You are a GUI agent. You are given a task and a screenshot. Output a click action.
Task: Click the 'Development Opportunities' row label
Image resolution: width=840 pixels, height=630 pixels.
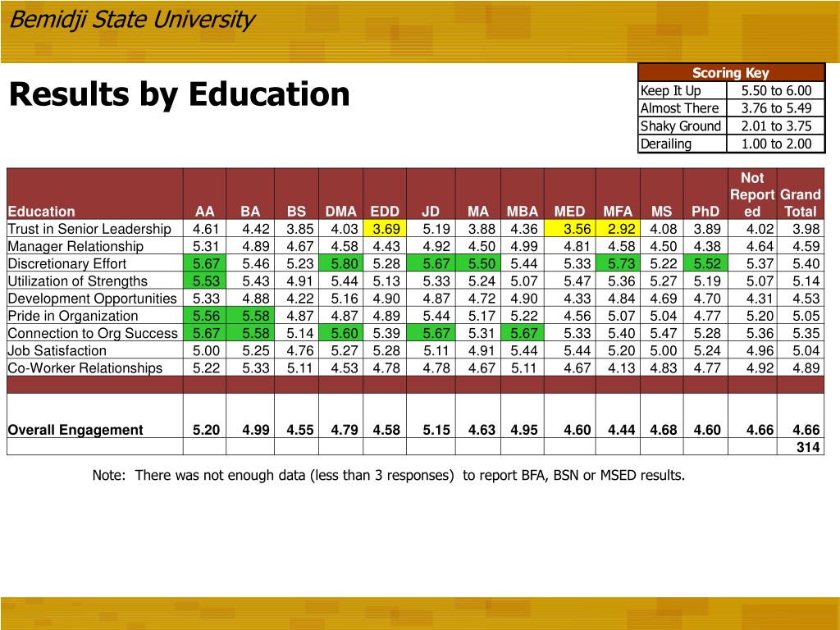92,299
